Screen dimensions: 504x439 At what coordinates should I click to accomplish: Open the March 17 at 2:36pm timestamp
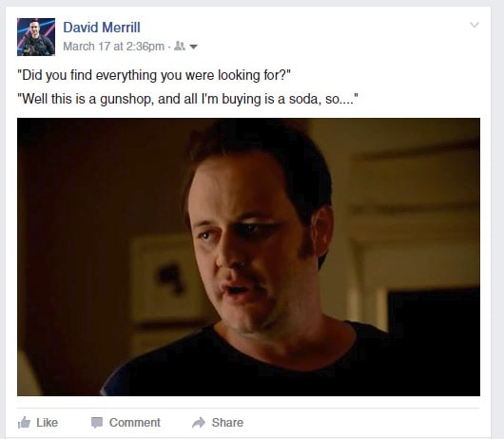(x=113, y=47)
